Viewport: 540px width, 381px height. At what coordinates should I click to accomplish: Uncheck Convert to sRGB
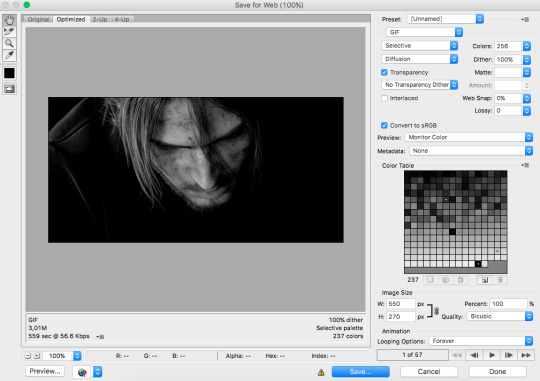pos(384,125)
